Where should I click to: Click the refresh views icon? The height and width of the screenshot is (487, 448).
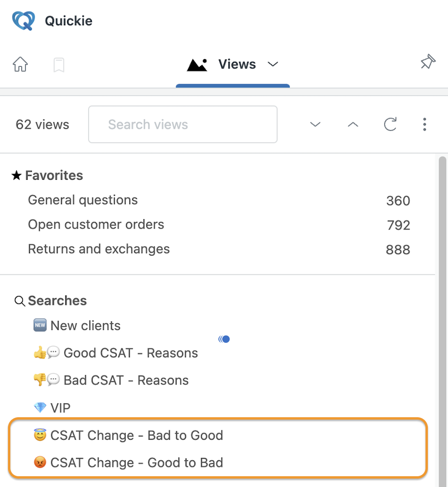pyautogui.click(x=390, y=124)
